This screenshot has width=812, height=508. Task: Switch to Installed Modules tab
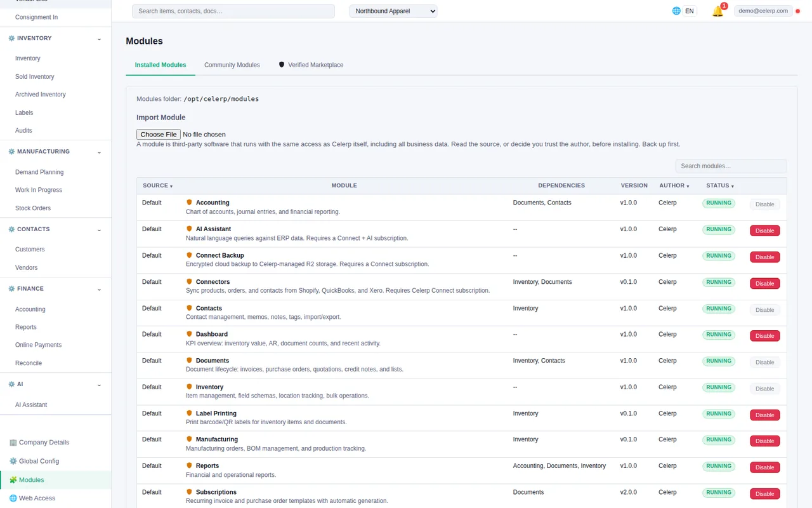coord(160,65)
